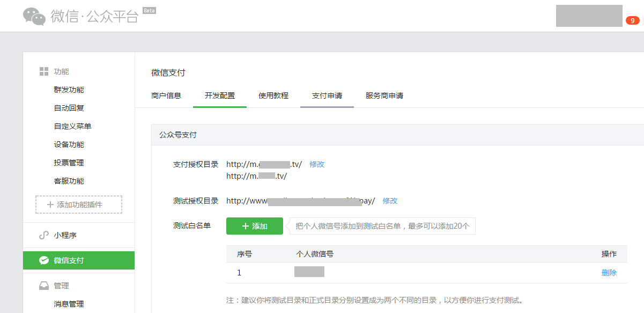Click the 功能 grid icon in sidebar

(x=44, y=71)
